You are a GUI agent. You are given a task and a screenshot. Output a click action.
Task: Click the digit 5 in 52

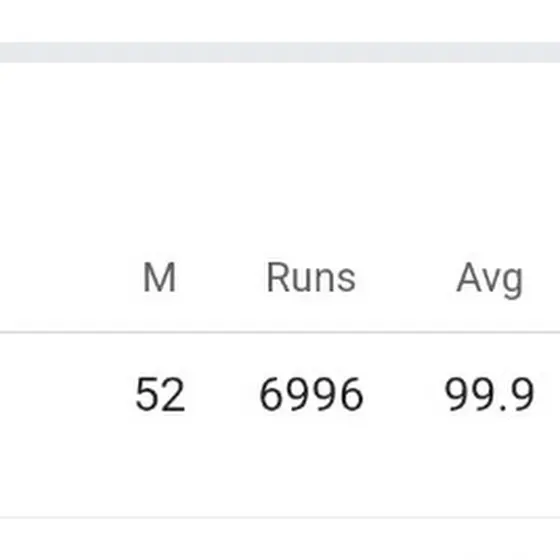[147, 395]
